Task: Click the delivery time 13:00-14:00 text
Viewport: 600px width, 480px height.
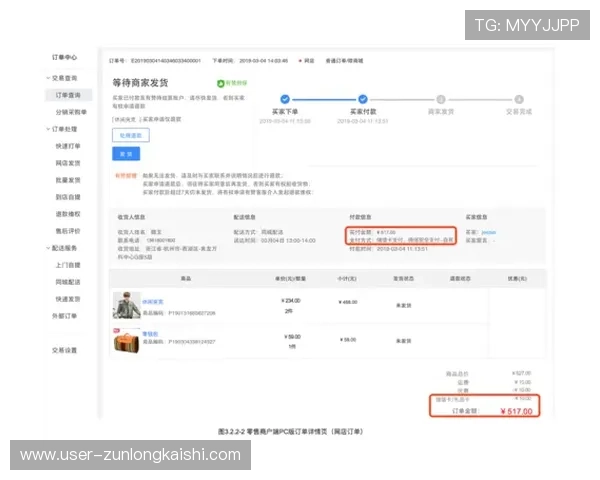Action: [x=288, y=240]
